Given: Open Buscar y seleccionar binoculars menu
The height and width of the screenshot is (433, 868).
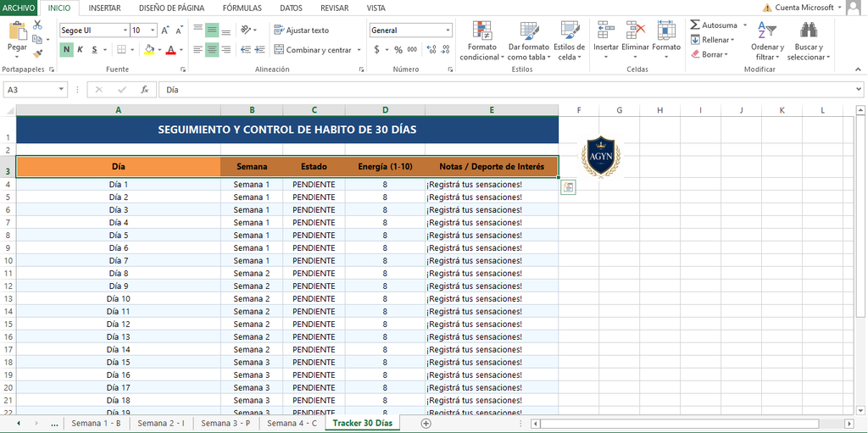Looking at the screenshot, I should click(x=809, y=42).
